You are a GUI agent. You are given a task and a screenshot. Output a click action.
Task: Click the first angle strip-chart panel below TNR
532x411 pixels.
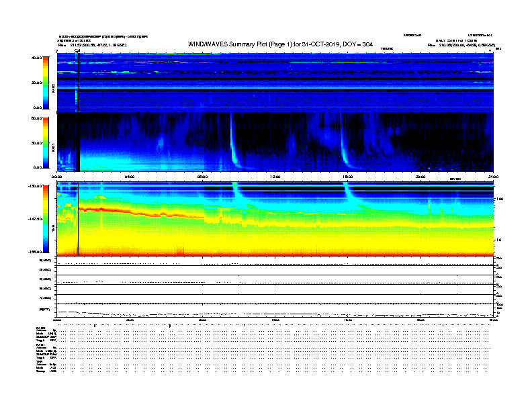tap(275, 261)
